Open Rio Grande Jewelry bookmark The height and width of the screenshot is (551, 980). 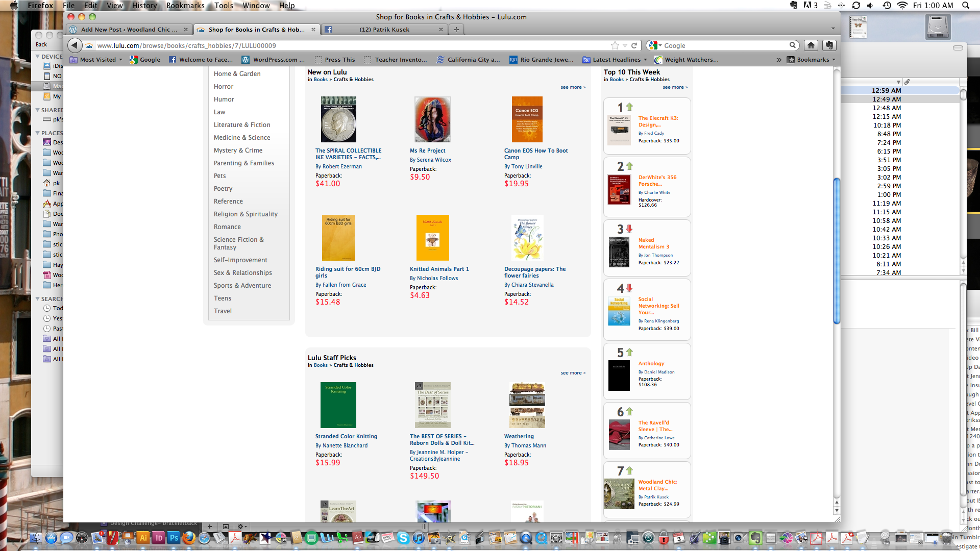(x=542, y=60)
